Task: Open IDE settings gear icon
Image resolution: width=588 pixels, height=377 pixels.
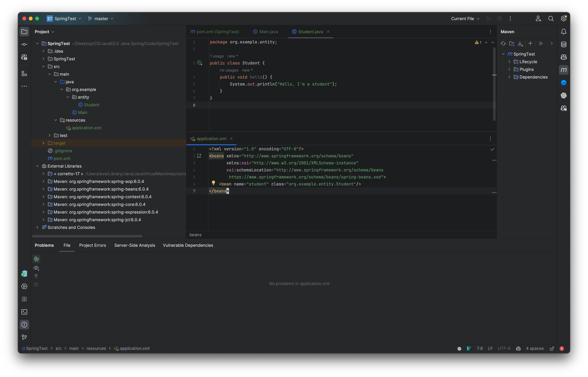Action: pos(564,19)
